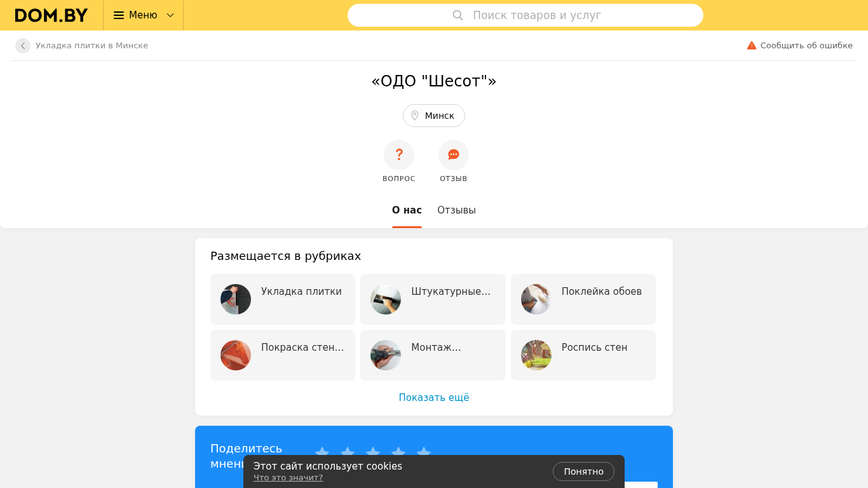Rate with the fifth star
The height and width of the screenshot is (488, 868).
pyautogui.click(x=424, y=453)
